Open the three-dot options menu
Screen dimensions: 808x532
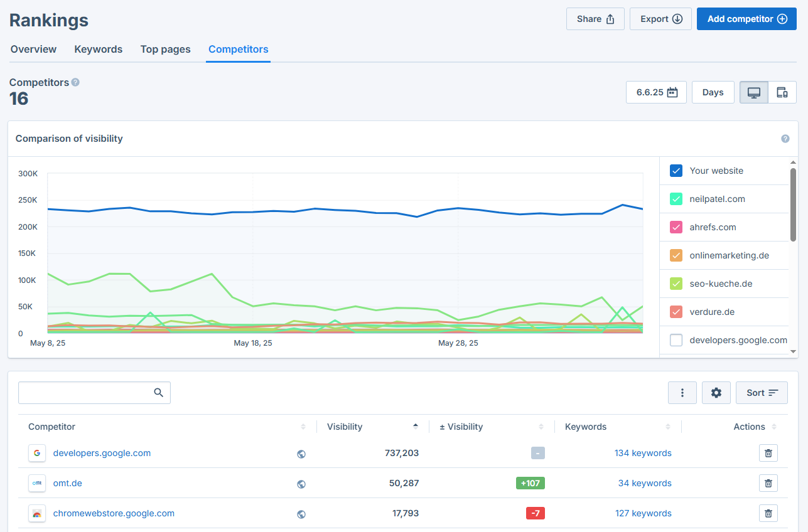(682, 392)
